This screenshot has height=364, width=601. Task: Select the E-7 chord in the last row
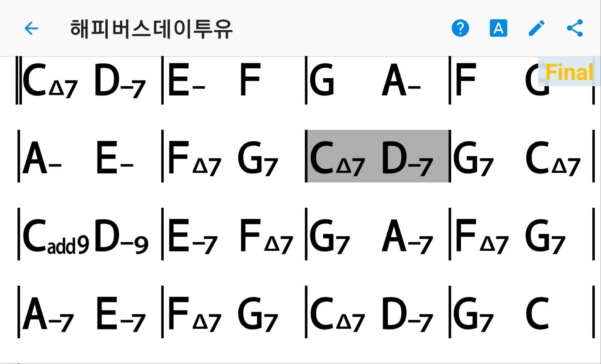click(121, 313)
